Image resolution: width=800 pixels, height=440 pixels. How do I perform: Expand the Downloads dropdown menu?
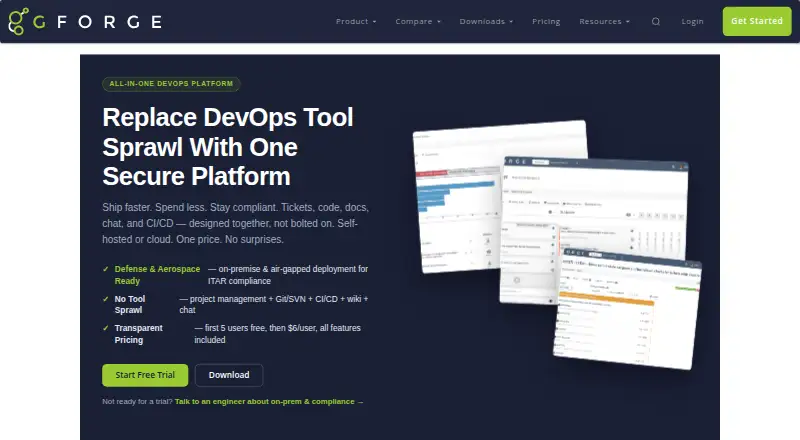pyautogui.click(x=486, y=21)
